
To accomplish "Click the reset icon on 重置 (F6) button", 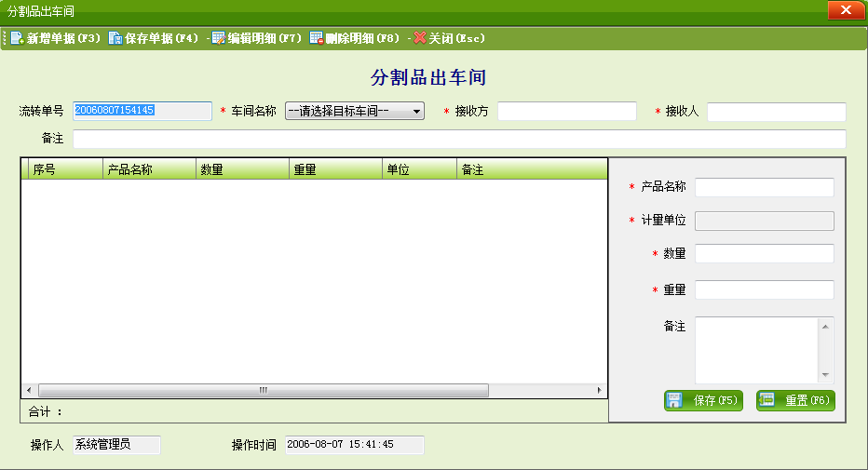I will (x=766, y=400).
